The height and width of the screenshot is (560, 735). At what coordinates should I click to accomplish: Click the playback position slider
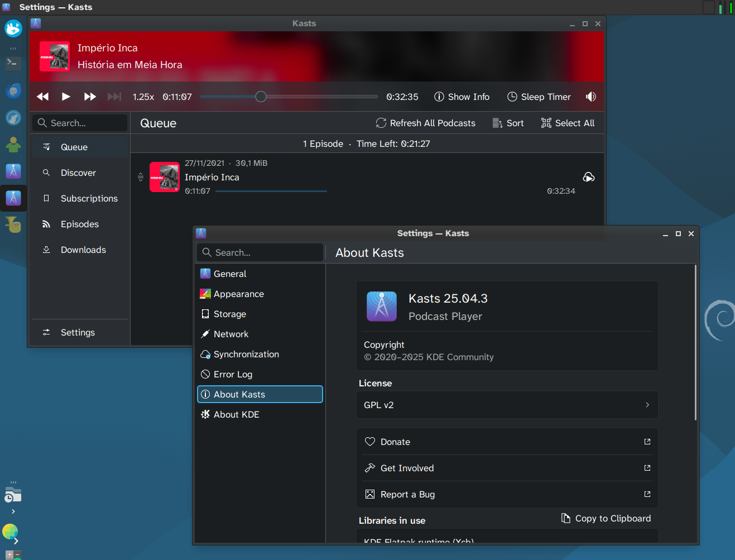[x=289, y=97]
